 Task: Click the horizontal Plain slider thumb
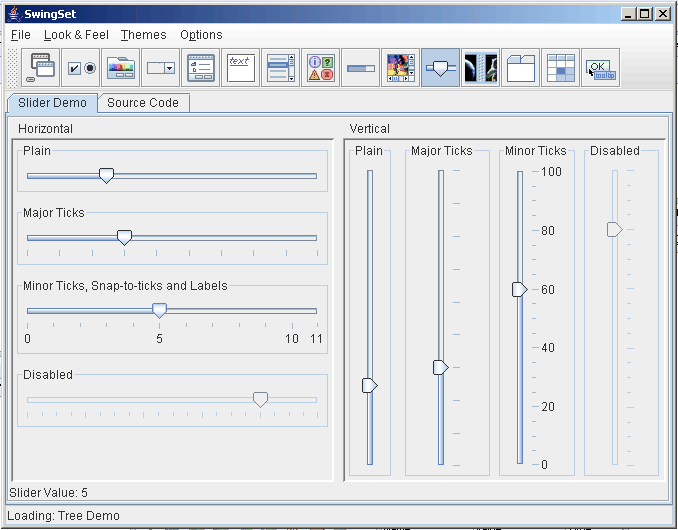pyautogui.click(x=106, y=176)
